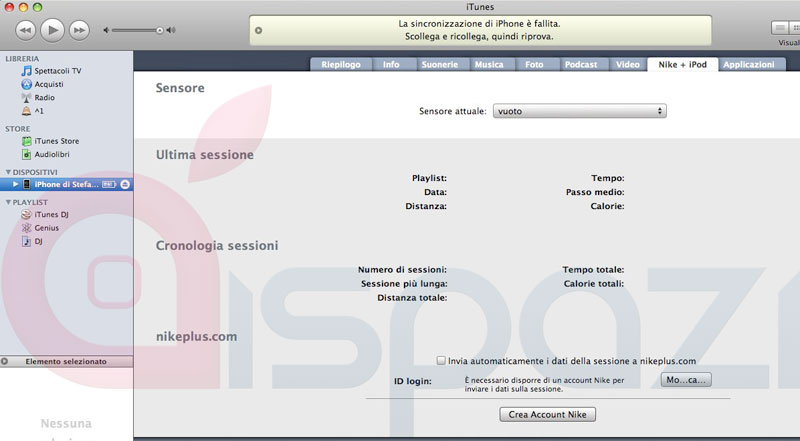The image size is (800, 441).
Task: Select the Nike + iPod tab
Action: click(683, 64)
